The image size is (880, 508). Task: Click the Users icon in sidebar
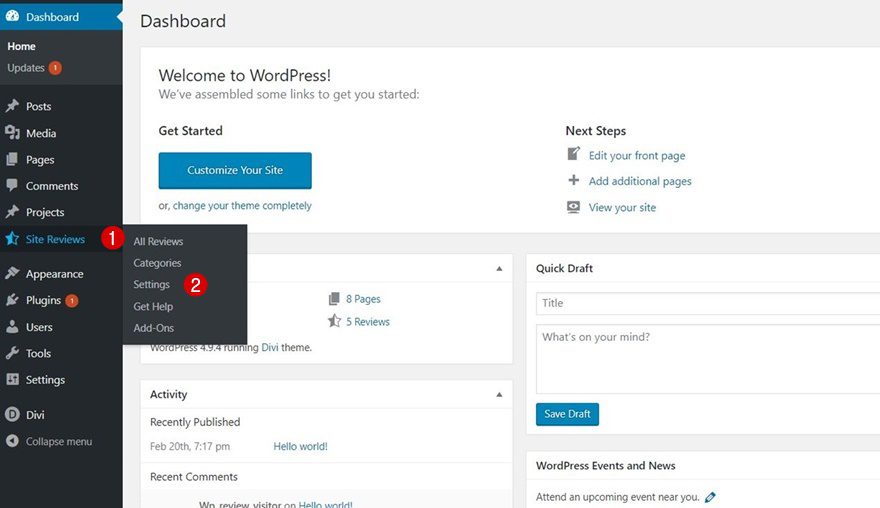[12, 327]
